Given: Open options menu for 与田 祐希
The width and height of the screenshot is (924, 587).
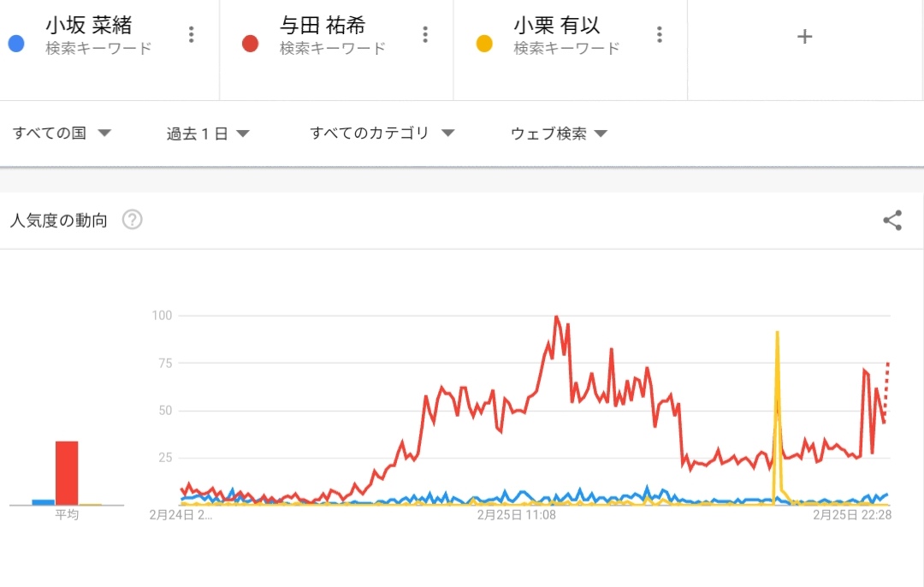Looking at the screenshot, I should pyautogui.click(x=425, y=34).
